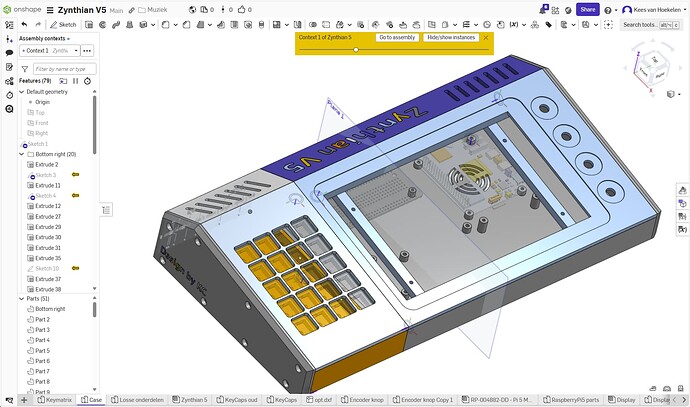Click the parts list scrollbar

(x=95, y=310)
